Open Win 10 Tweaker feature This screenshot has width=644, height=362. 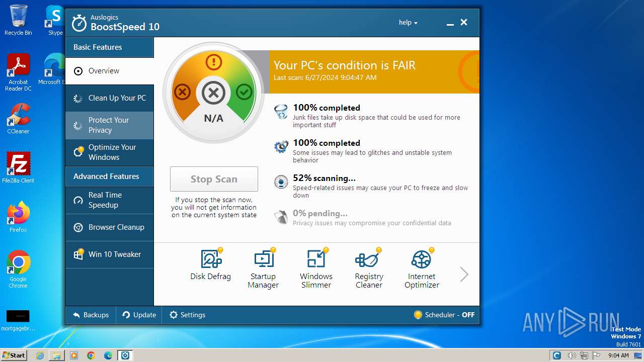(x=110, y=254)
